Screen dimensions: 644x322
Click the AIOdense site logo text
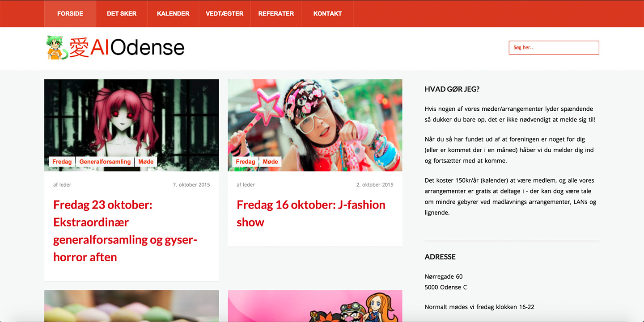pyautogui.click(x=127, y=47)
